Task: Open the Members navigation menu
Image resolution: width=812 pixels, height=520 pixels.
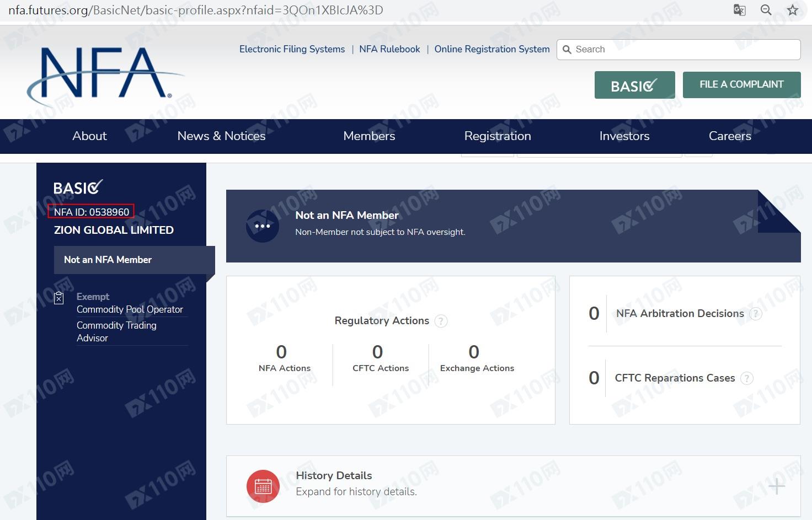Action: pos(369,136)
